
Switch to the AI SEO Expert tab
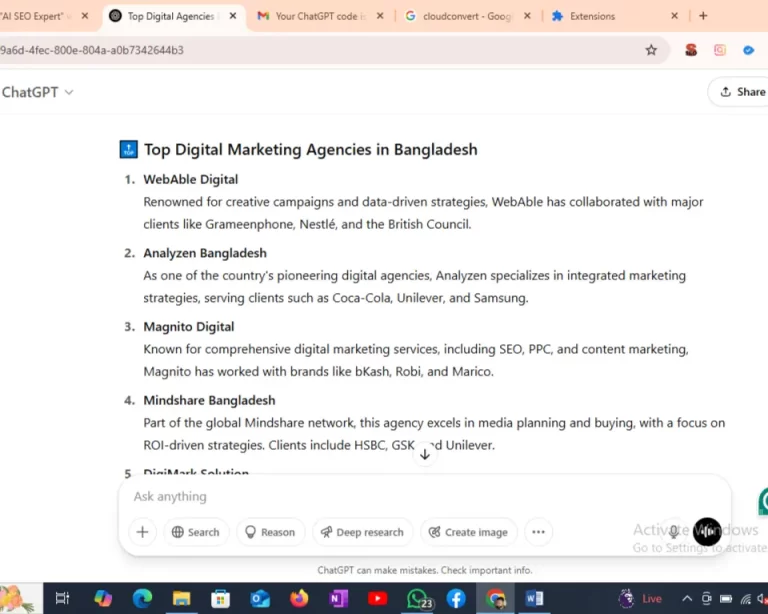click(34, 16)
